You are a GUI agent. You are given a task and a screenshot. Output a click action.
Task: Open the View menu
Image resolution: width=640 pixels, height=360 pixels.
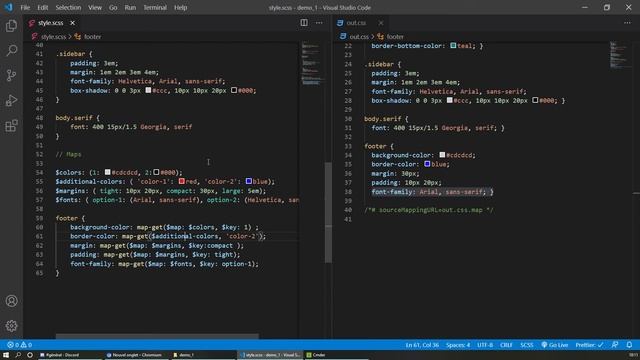point(95,7)
